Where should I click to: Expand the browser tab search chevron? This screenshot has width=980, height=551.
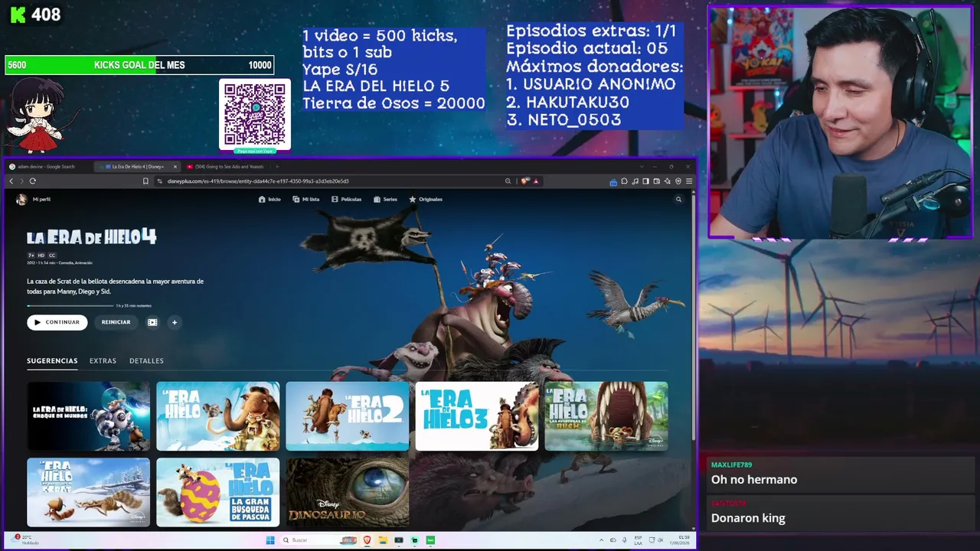click(x=642, y=166)
